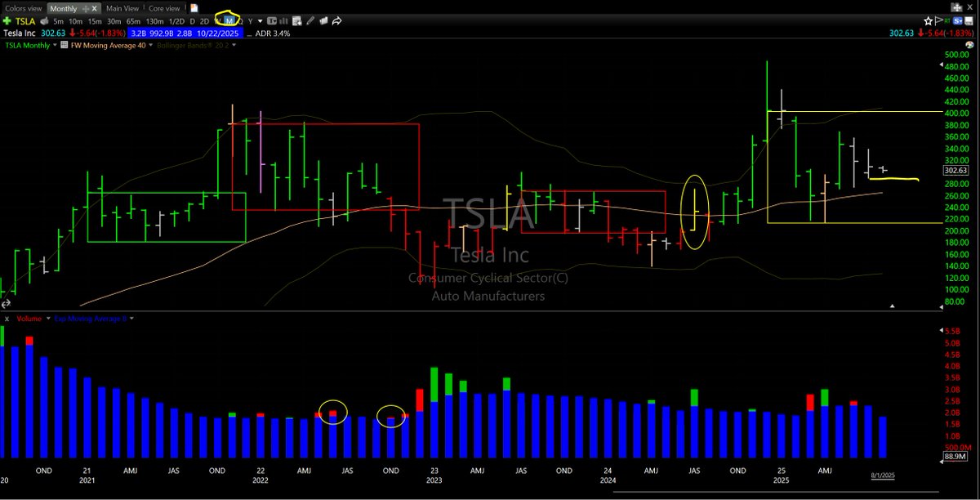Open the chart template icon in toolbar
This screenshot has width=980, height=500.
coord(271,20)
